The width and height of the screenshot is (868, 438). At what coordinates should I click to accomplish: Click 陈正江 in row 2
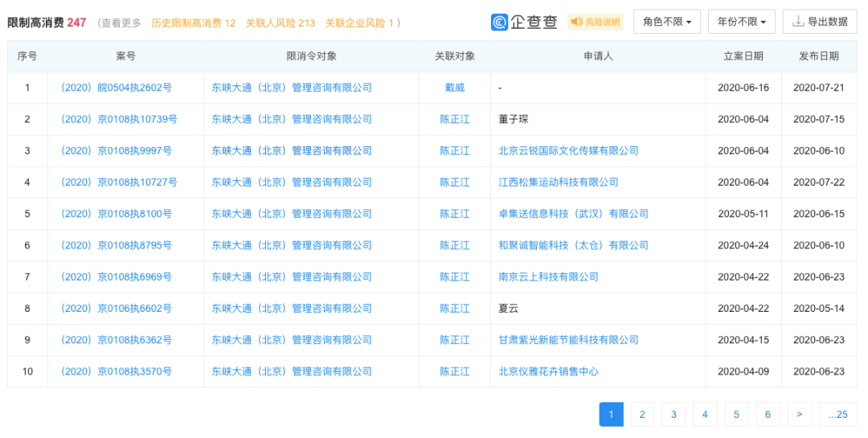coord(454,119)
